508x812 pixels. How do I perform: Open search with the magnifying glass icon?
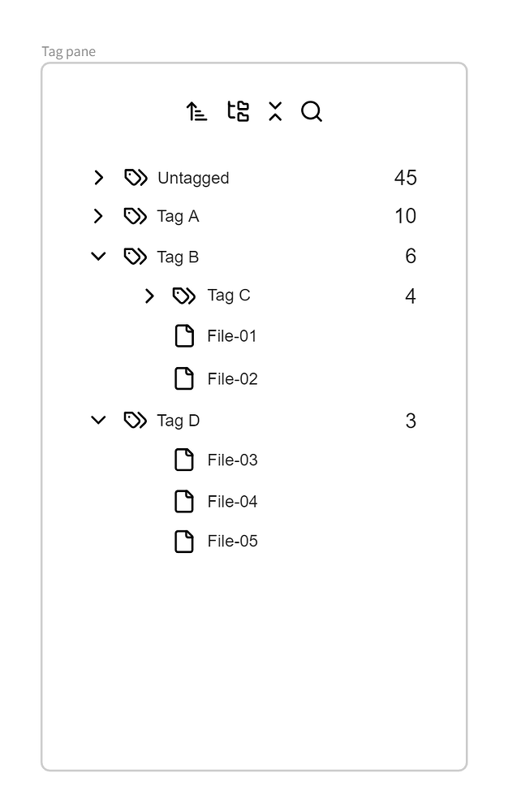pyautogui.click(x=311, y=111)
